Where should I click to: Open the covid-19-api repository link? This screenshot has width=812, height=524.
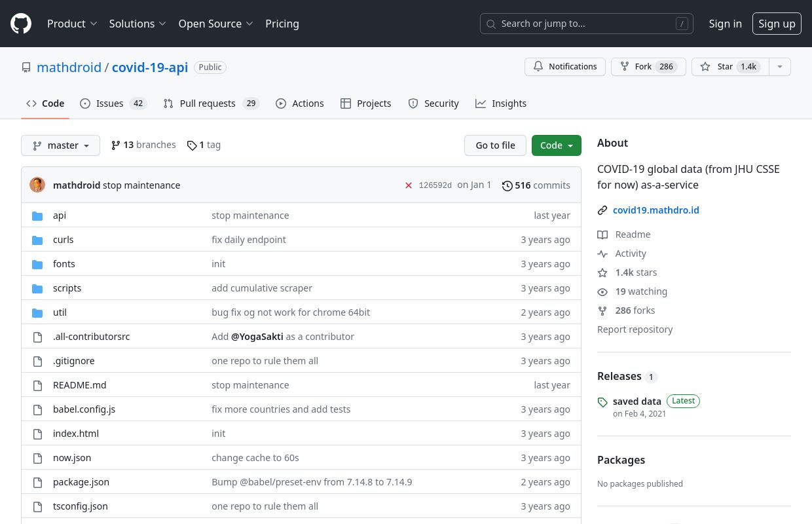[x=150, y=67]
